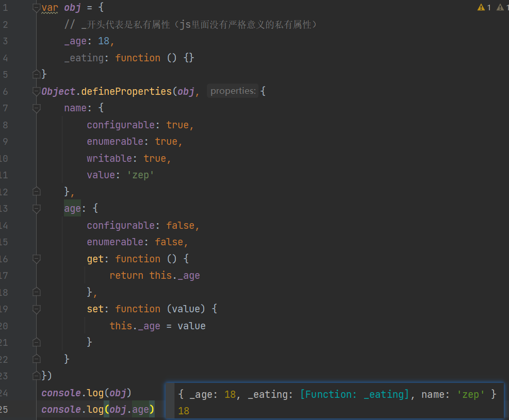509x420 pixels.
Task: Click fold-end marker at line 22
Action: [x=36, y=359]
